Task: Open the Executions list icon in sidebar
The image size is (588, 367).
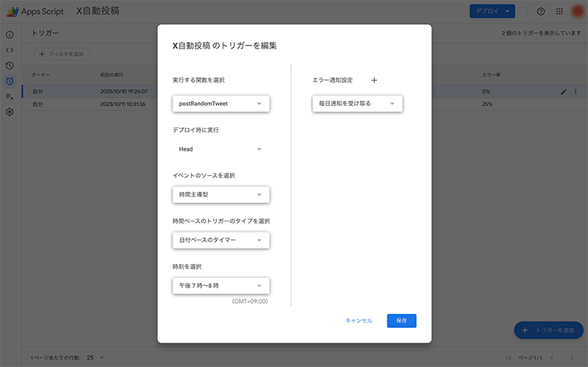Action: pyautogui.click(x=10, y=96)
